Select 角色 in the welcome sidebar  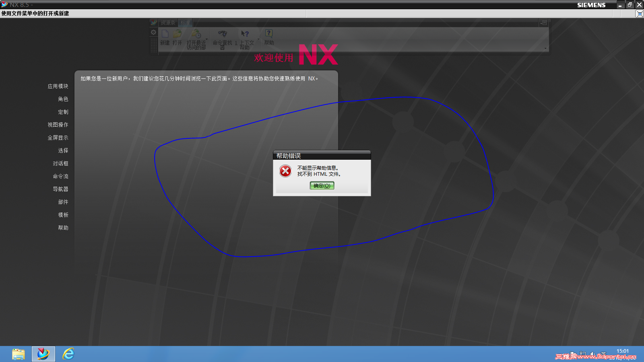click(63, 99)
